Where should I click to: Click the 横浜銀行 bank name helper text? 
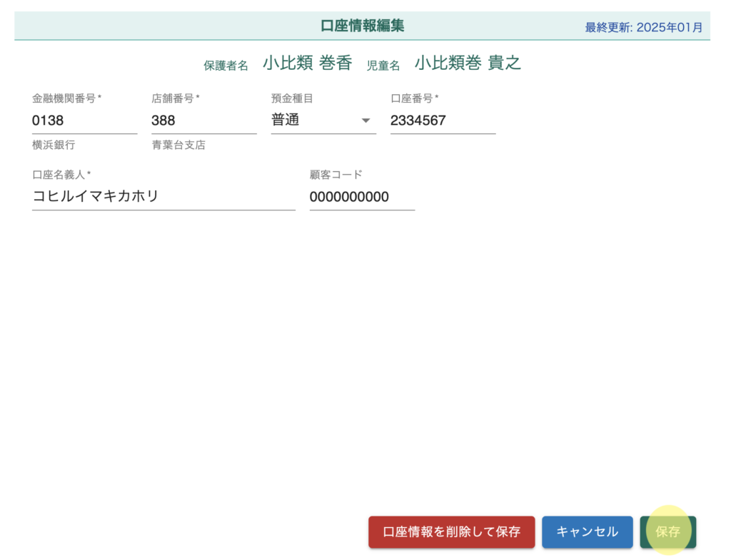tap(54, 145)
